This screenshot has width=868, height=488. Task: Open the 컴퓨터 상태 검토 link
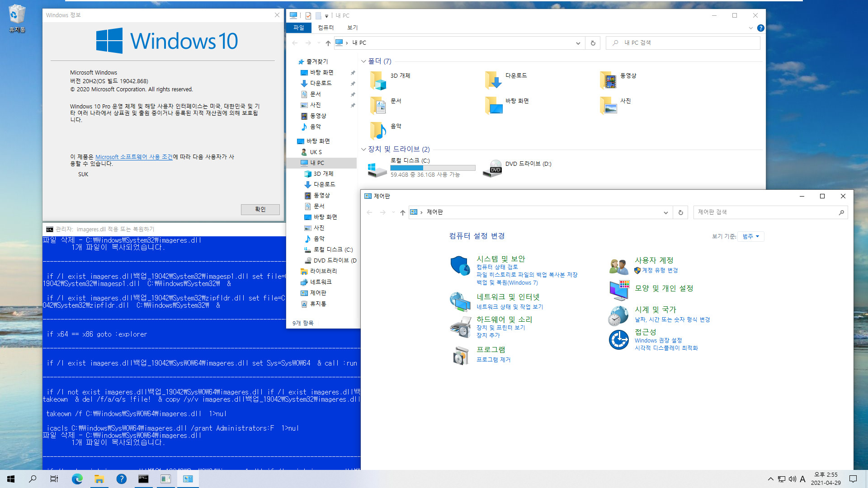(497, 267)
